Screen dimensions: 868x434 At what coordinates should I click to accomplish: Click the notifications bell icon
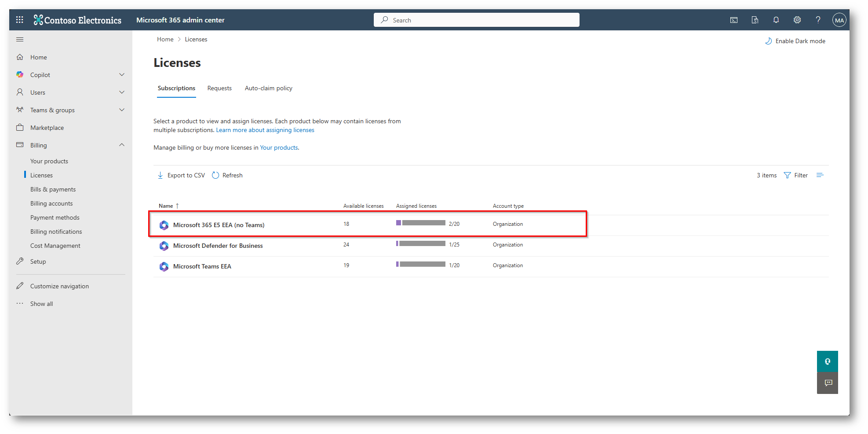tap(776, 20)
